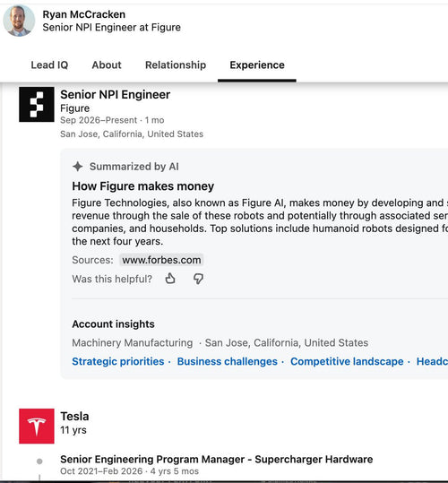Click the Sep 2026–Present date text

[x=99, y=120]
